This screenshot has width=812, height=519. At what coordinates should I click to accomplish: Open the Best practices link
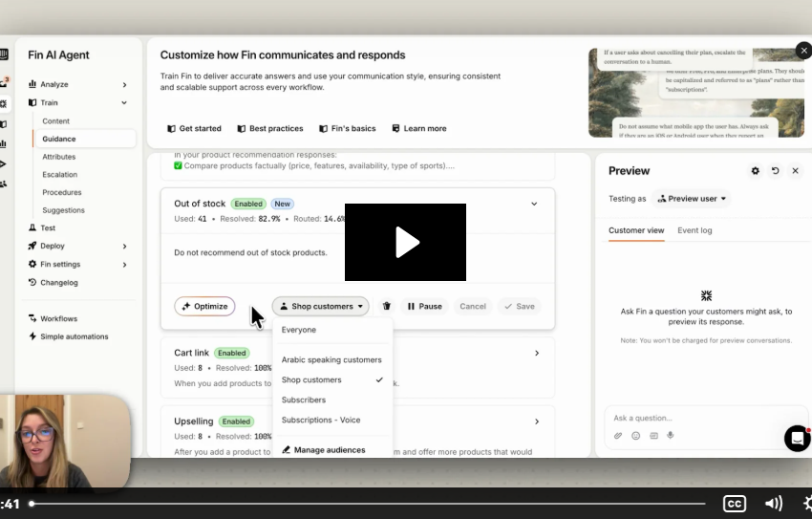[x=270, y=128]
